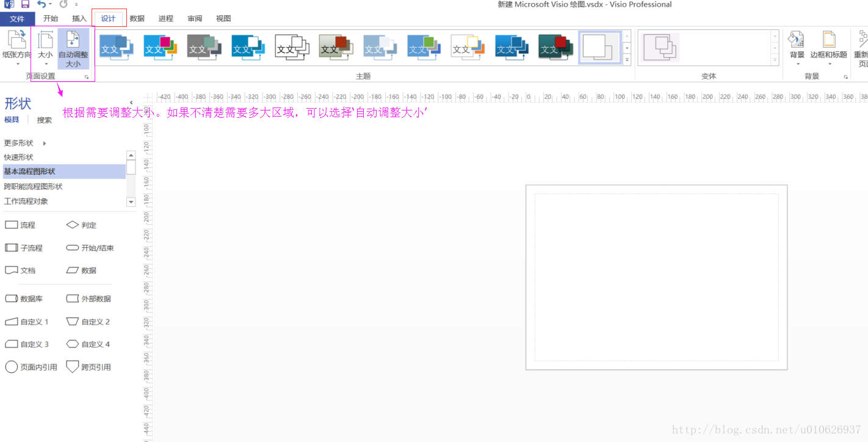
Task: Click the Save icon in quick access toolbar
Action: tap(25, 4)
